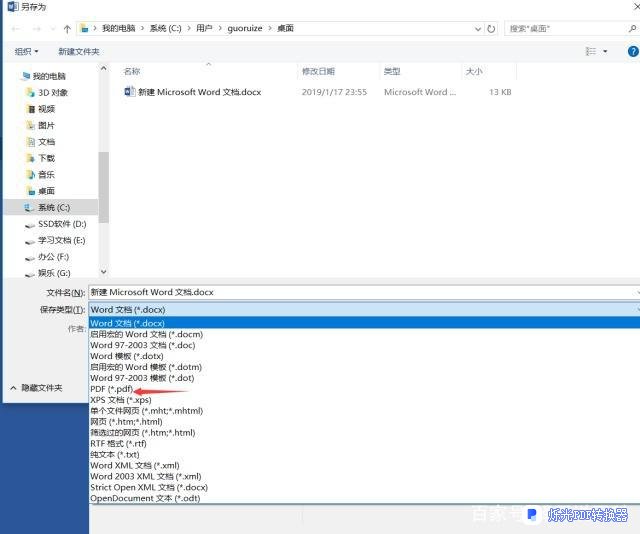Image resolution: width=640 pixels, height=534 pixels.
Task: Click the Back navigation arrow
Action: point(16,29)
